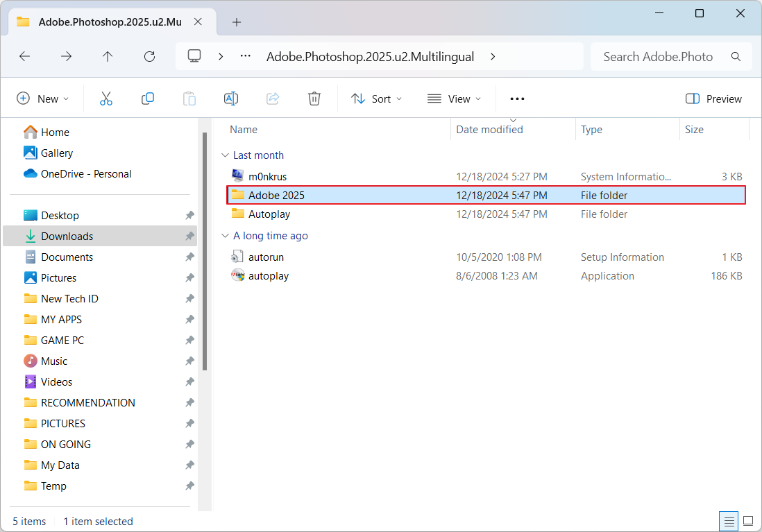Unpin Videos using its pin icon
This screenshot has height=532, width=762.
click(x=189, y=382)
